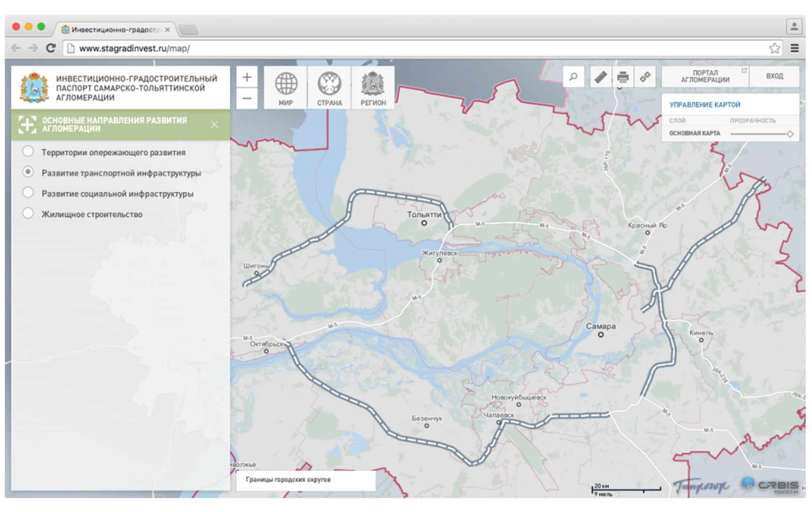The height and width of the screenshot is (512, 812).
Task: Activate the ruler measurement tool
Action: click(x=601, y=76)
